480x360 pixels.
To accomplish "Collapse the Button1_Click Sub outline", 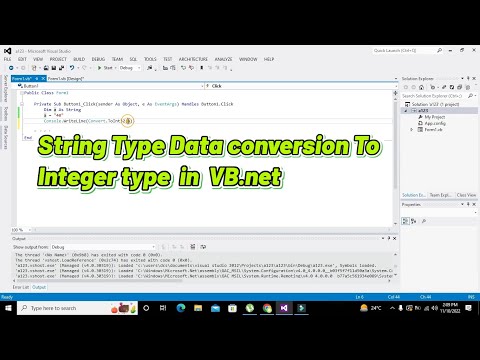I will (x=22, y=104).
